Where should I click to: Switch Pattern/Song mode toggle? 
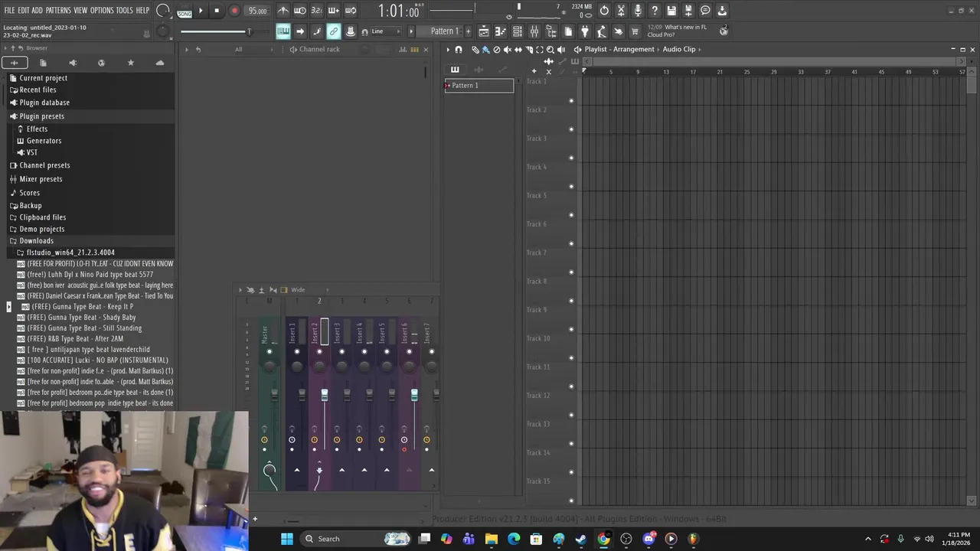[185, 11]
